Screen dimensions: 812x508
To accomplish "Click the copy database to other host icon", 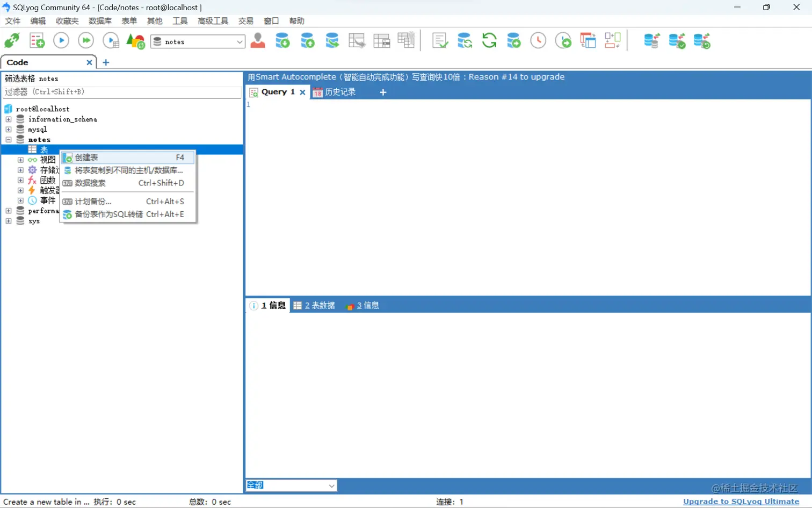I will (332, 41).
